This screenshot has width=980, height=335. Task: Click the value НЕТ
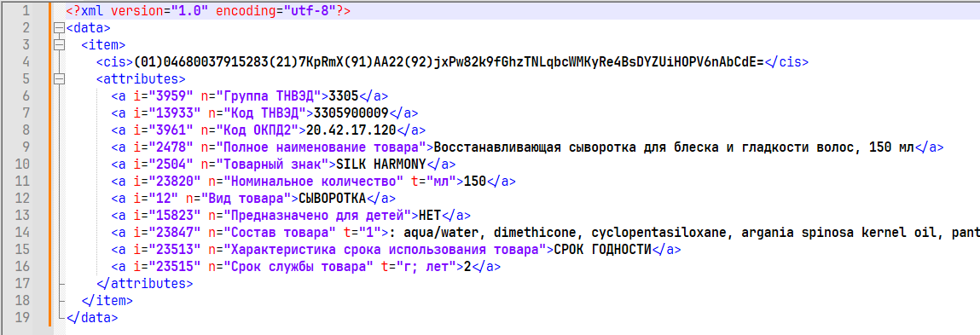coord(429,215)
